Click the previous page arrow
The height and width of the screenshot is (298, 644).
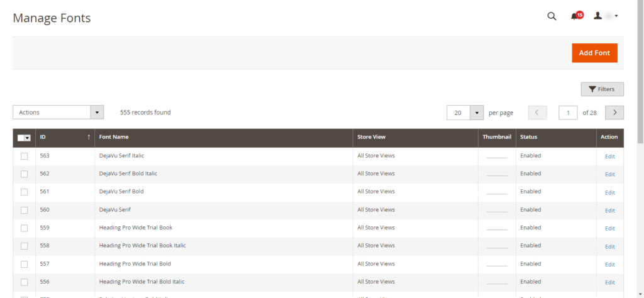[x=537, y=113]
